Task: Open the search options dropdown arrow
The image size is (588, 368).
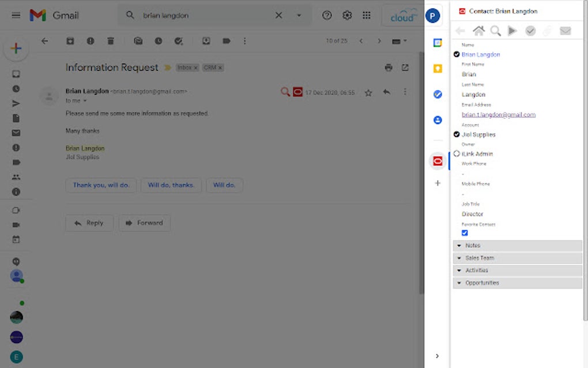Action: click(x=299, y=16)
